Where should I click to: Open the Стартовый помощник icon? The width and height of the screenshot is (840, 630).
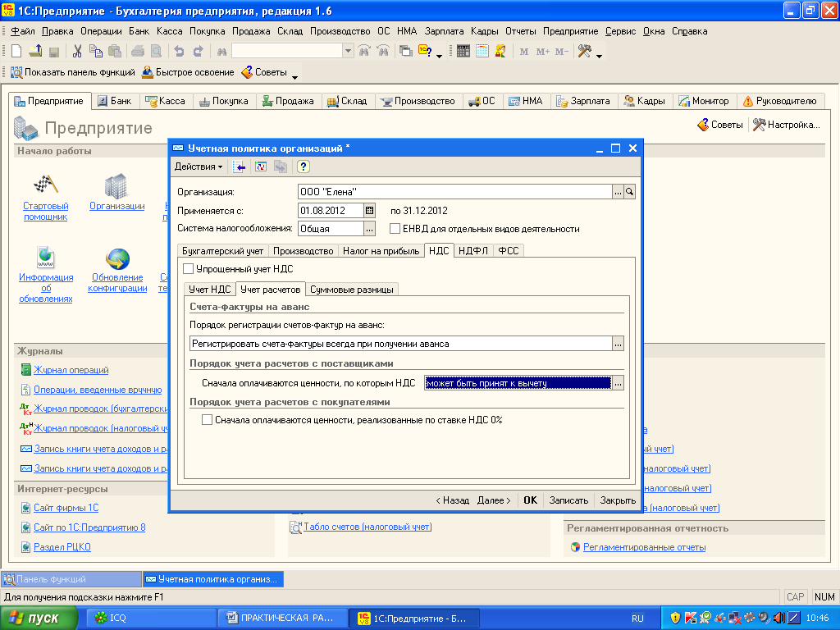(x=46, y=185)
